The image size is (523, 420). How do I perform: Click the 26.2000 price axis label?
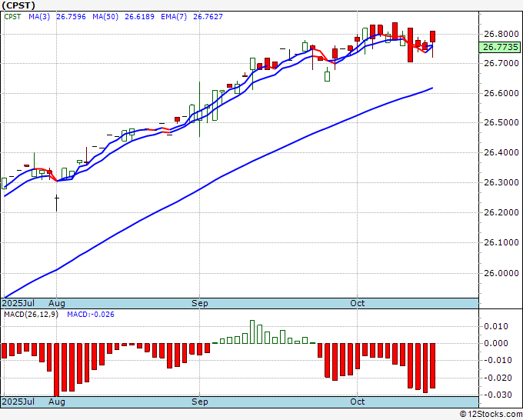pos(501,212)
